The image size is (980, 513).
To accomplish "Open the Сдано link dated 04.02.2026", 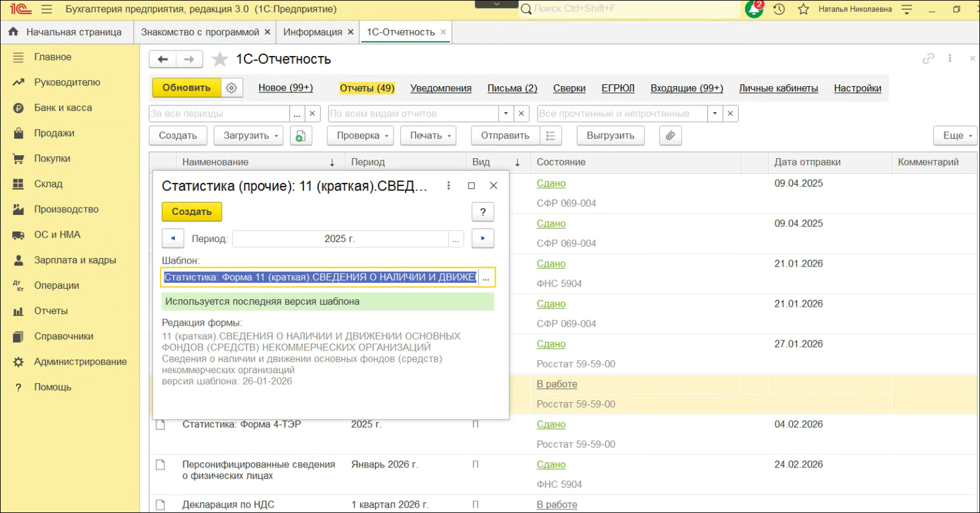I will [551, 424].
